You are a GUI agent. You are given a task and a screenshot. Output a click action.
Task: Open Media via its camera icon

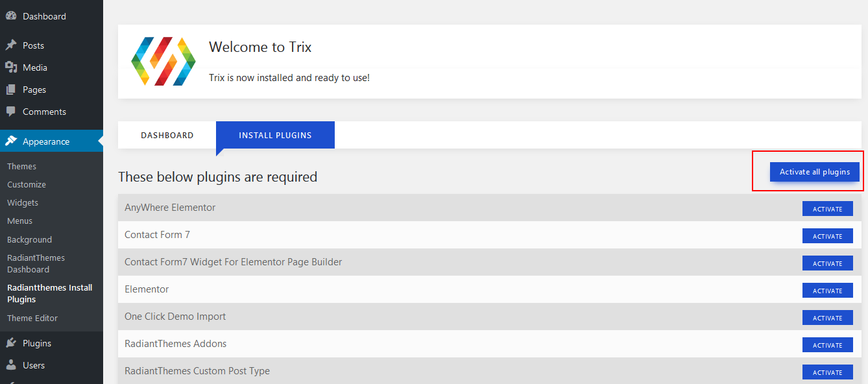[11, 67]
